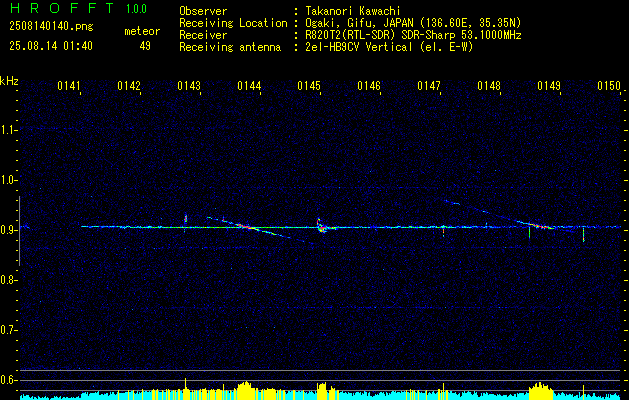This screenshot has height=400, width=629.
Task: Click the 0144 time marker
Action: [x=249, y=86]
